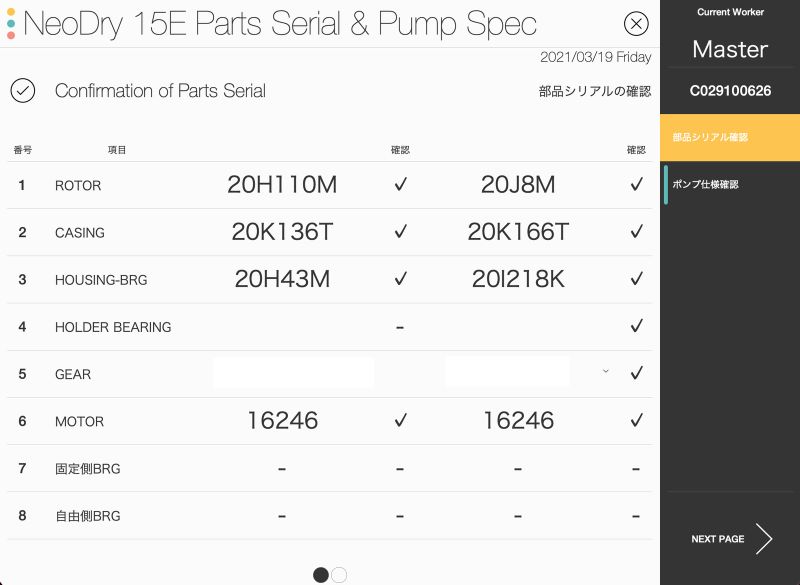Click the date 2021/03/19 Friday

[x=595, y=57]
